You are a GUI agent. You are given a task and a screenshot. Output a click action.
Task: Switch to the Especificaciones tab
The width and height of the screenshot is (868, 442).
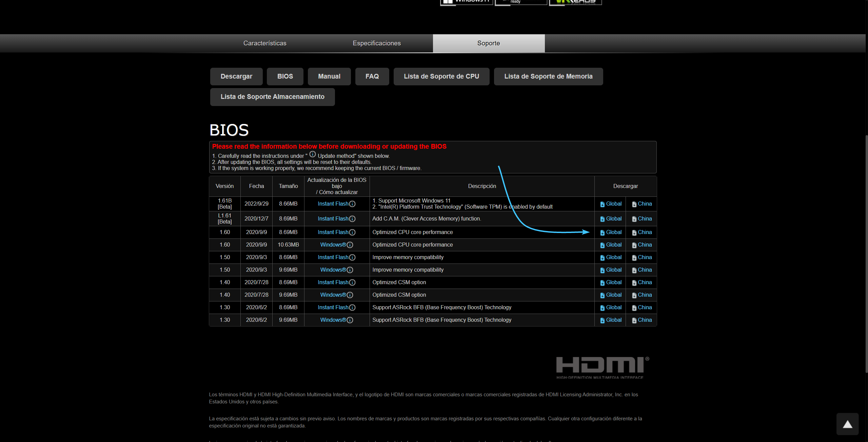click(x=377, y=43)
